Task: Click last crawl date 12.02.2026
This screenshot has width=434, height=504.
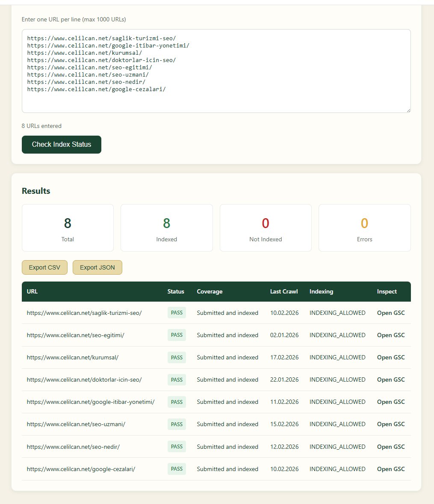Action: (284, 447)
